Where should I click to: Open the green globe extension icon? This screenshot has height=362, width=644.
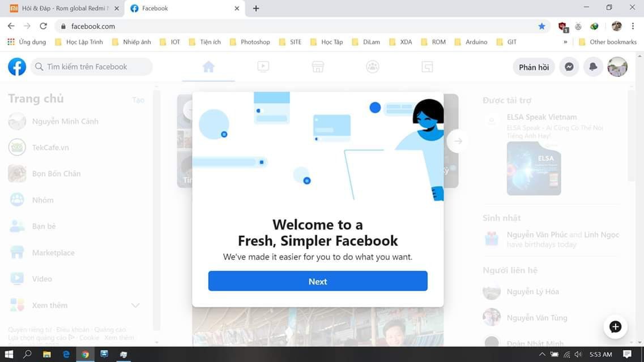[x=594, y=26]
